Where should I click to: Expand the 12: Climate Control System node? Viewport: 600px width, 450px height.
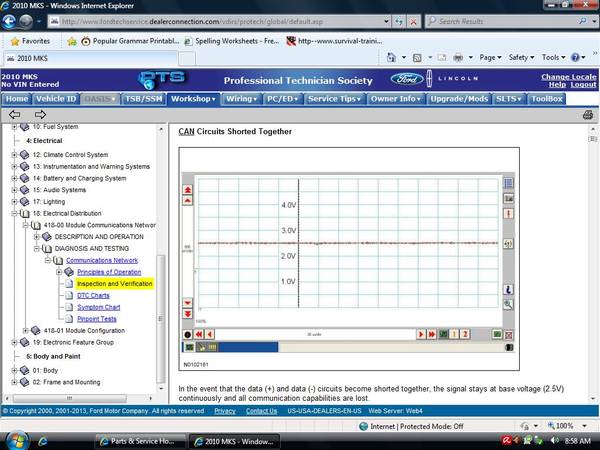(x=14, y=155)
